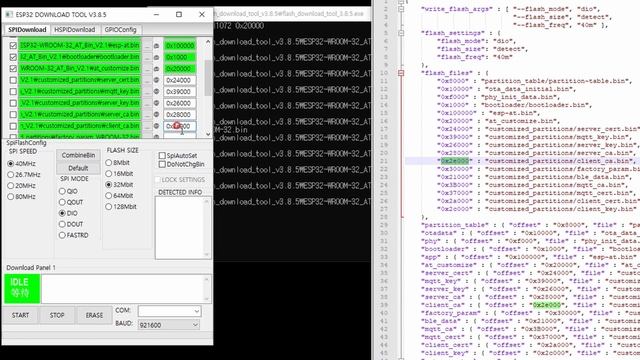Viewport: 640px width, 360px height.
Task: Click the START download button
Action: point(20,315)
